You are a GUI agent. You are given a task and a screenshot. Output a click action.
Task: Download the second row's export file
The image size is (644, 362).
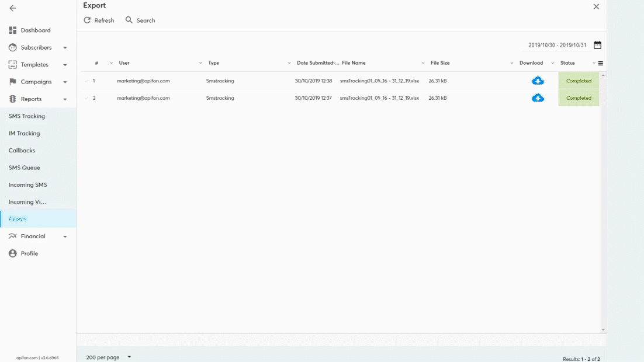(x=538, y=98)
